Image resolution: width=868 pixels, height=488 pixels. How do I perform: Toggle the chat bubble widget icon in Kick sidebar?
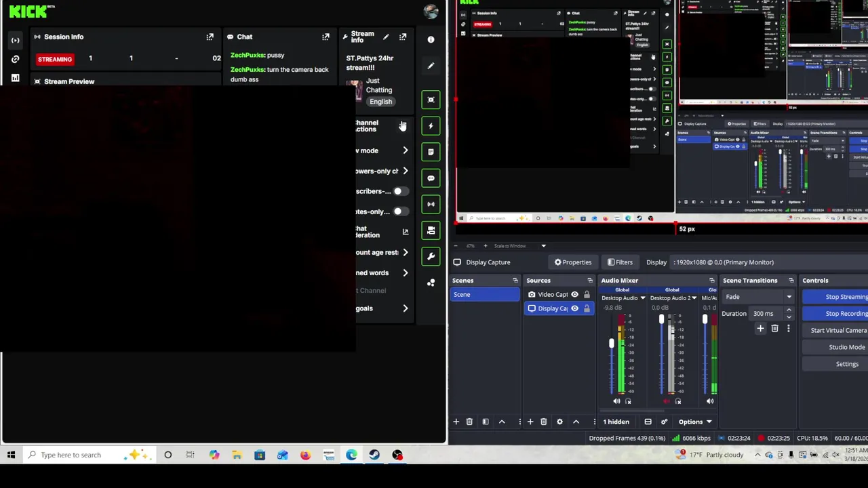[431, 178]
